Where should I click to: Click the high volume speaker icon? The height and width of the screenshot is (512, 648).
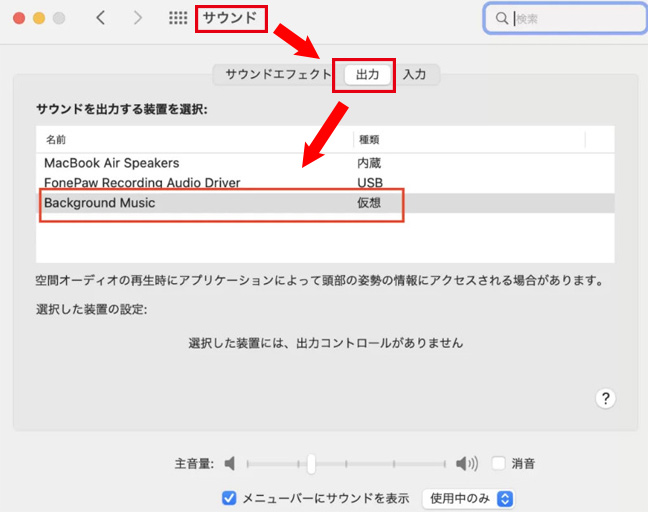[x=467, y=464]
